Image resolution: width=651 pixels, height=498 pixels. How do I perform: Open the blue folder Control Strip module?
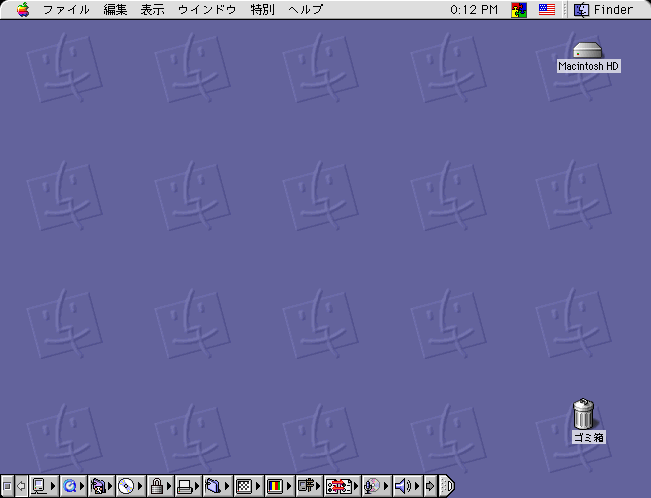pos(217,486)
